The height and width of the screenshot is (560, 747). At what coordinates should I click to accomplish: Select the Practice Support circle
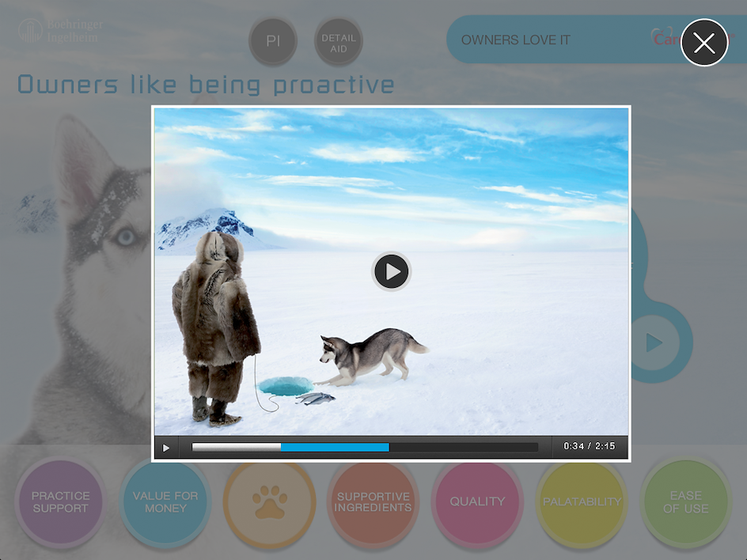[x=60, y=502]
